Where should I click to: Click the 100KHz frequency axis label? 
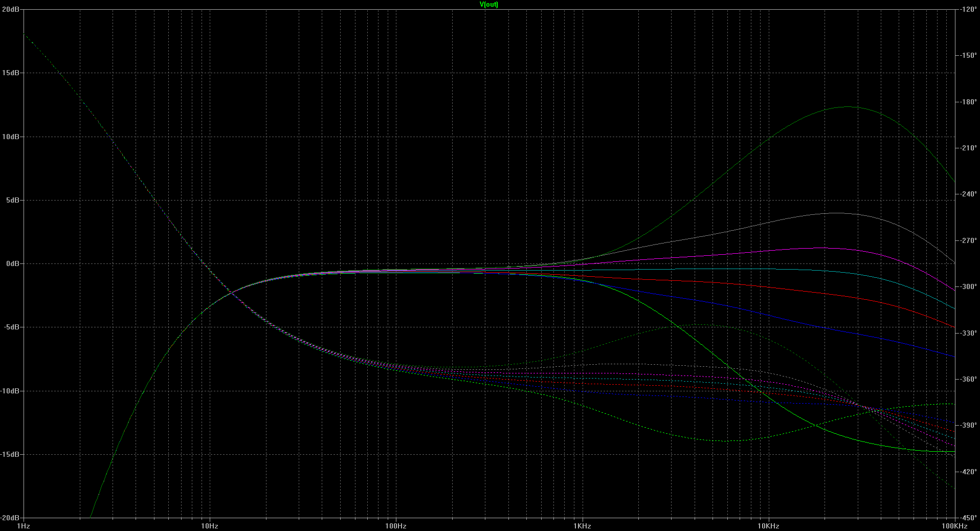[954, 526]
